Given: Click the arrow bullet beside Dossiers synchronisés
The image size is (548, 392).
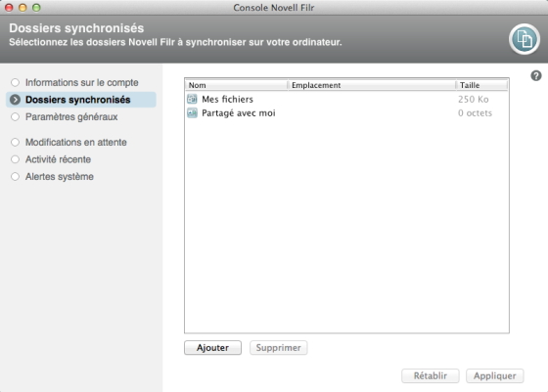Looking at the screenshot, I should click(x=15, y=100).
